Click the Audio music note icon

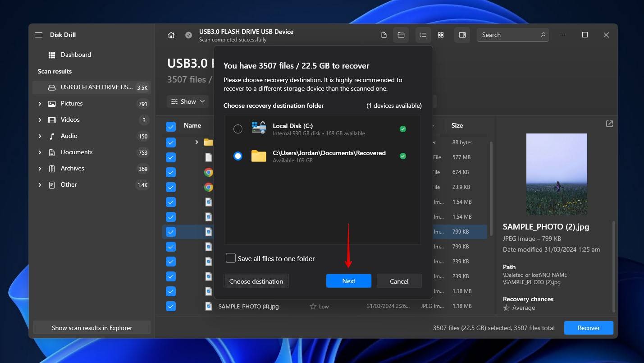click(52, 136)
